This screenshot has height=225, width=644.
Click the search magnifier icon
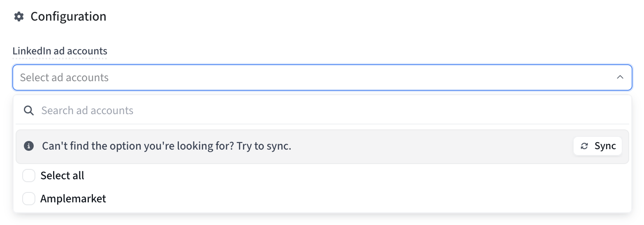point(29,110)
